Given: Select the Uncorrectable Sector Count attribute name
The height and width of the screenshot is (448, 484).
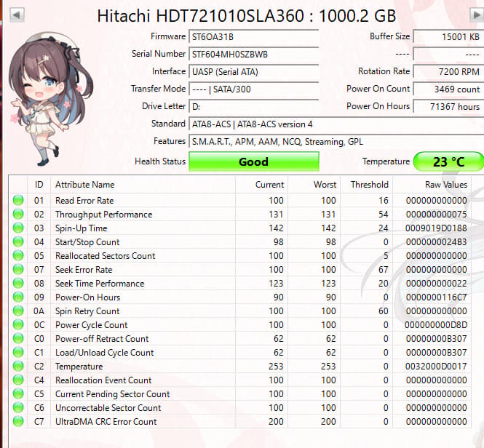Looking at the screenshot, I should coord(108,408).
